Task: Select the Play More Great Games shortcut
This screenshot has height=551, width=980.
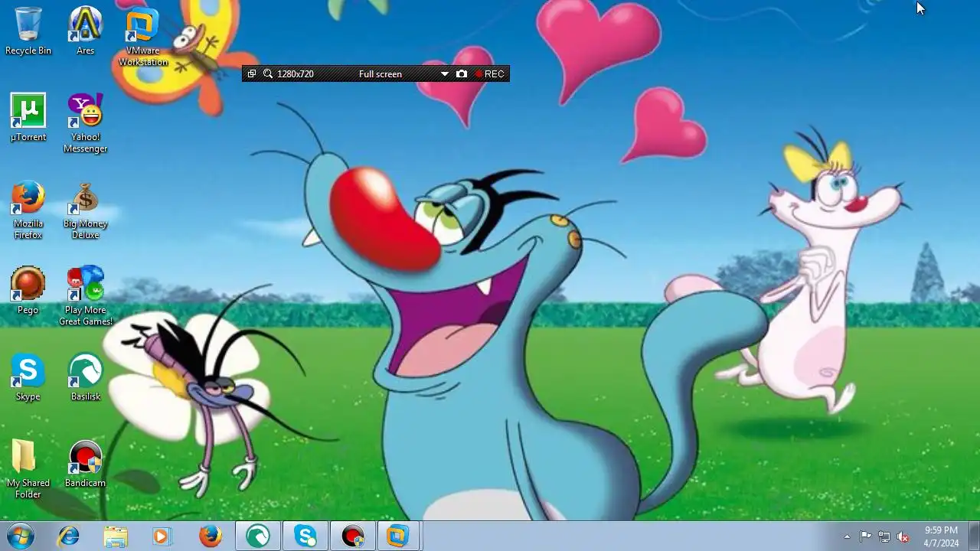Action: click(x=85, y=296)
